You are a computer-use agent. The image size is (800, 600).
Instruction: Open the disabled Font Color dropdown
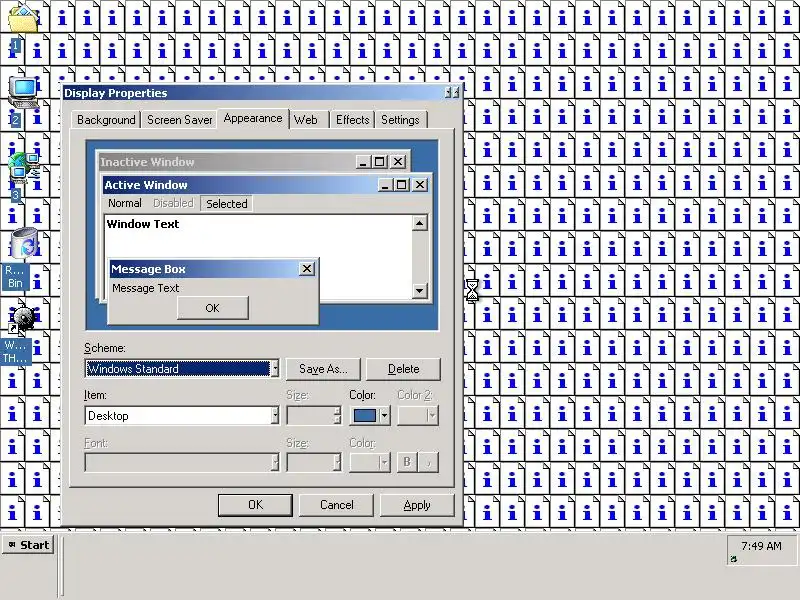[x=384, y=463]
